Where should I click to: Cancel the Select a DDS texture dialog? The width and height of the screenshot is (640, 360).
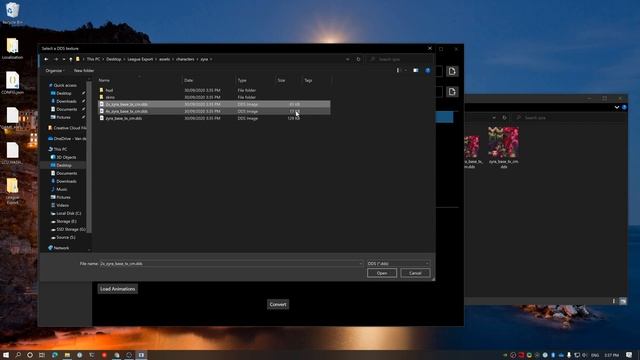415,273
